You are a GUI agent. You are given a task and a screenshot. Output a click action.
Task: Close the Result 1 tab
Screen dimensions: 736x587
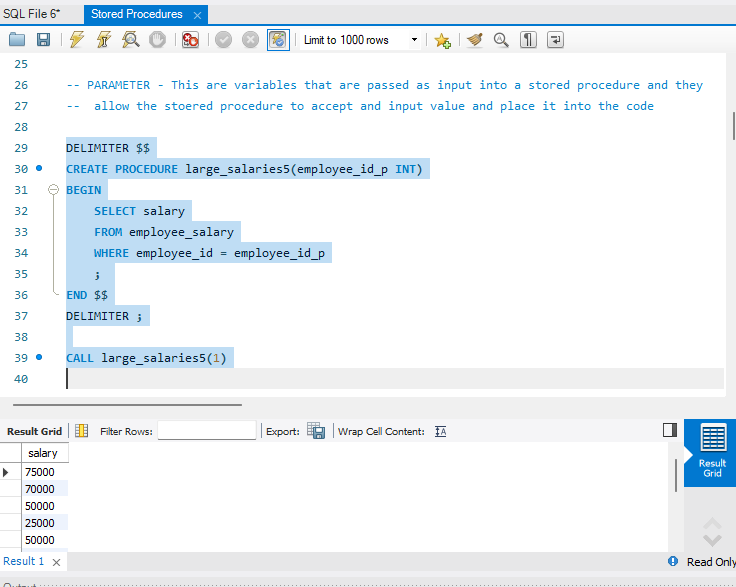click(x=56, y=562)
